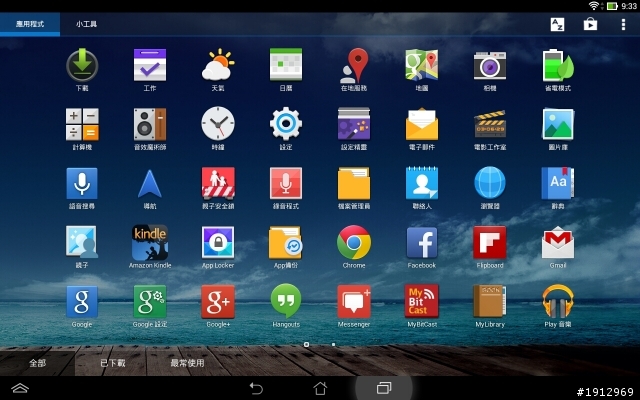Launch Play Music headphones app
This screenshot has width=640, height=400.
tap(558, 301)
